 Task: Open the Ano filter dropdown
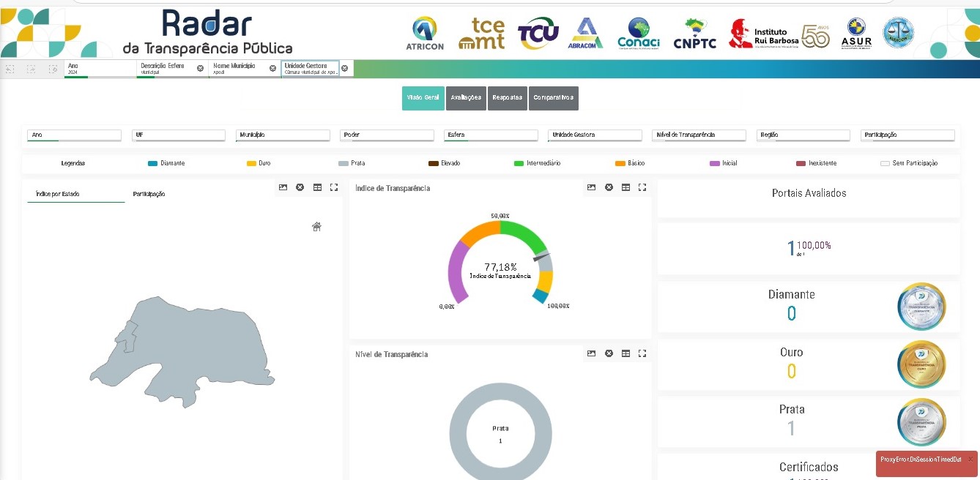point(74,135)
